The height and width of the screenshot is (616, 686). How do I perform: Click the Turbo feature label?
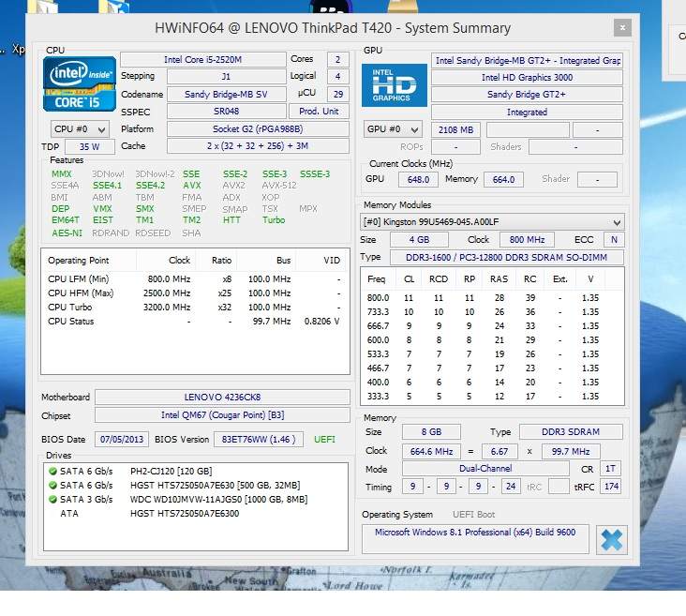click(x=274, y=219)
